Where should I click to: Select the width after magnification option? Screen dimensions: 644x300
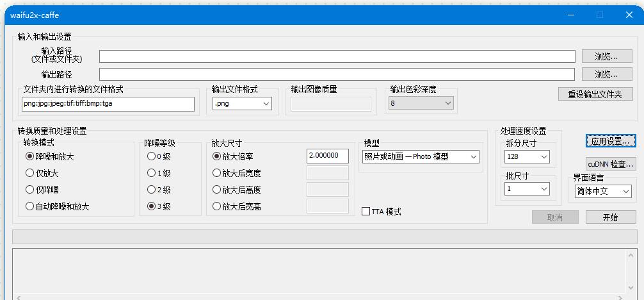[x=216, y=172]
